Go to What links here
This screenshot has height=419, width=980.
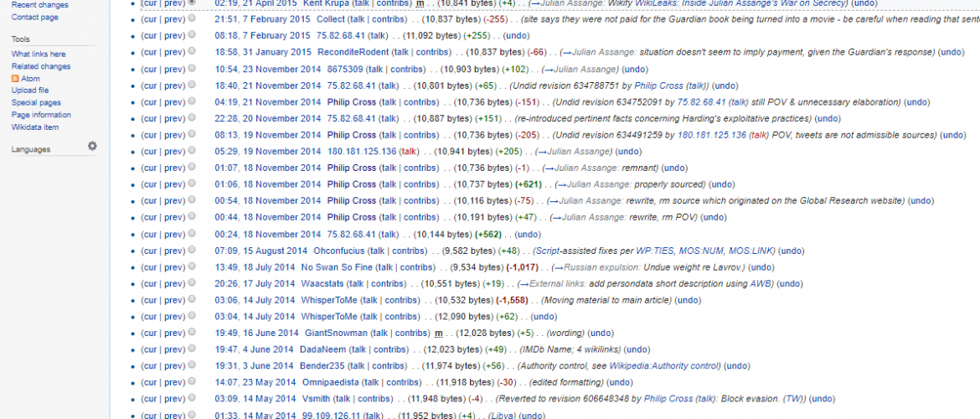click(x=38, y=54)
